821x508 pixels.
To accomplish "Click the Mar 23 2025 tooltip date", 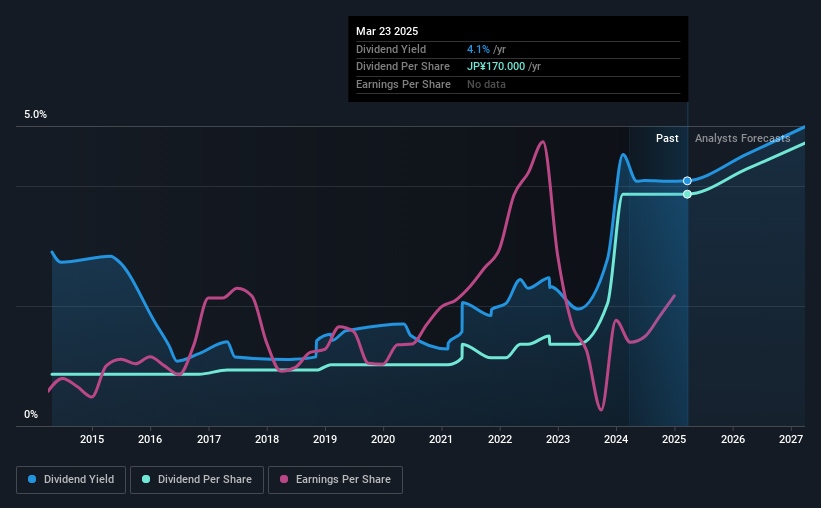I will point(387,31).
